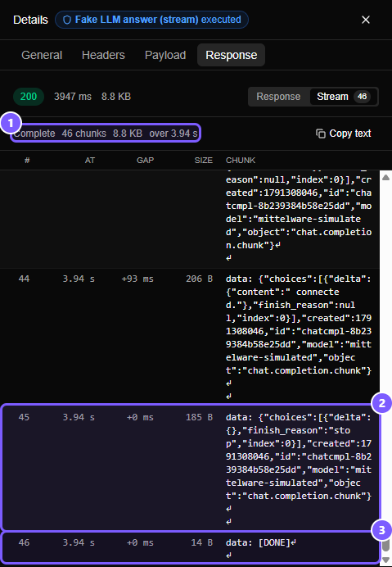Click the 8.8 KB size next to duration
This screenshot has height=567, width=392.
(x=116, y=97)
